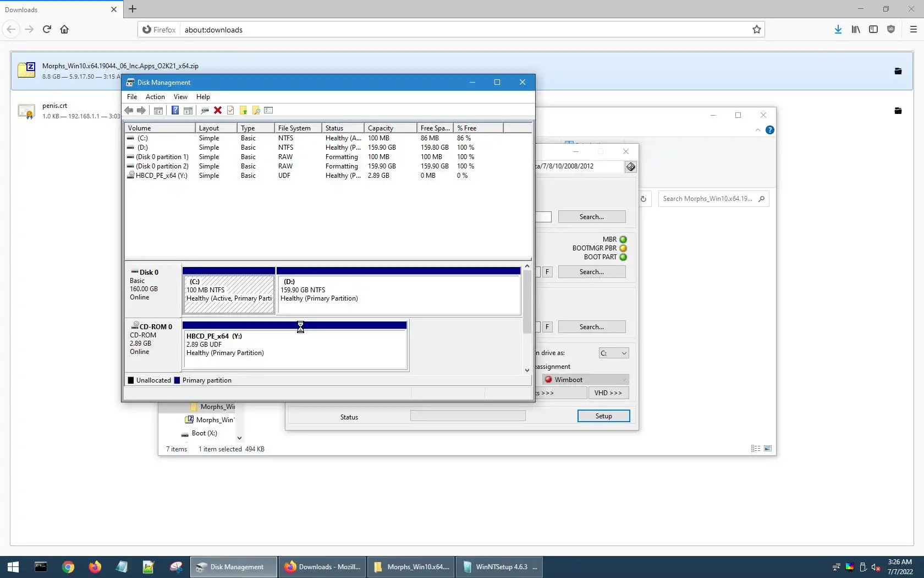The width and height of the screenshot is (924, 578).
Task: Click the Explorer search box for Morphs_Win10
Action: [713, 199]
